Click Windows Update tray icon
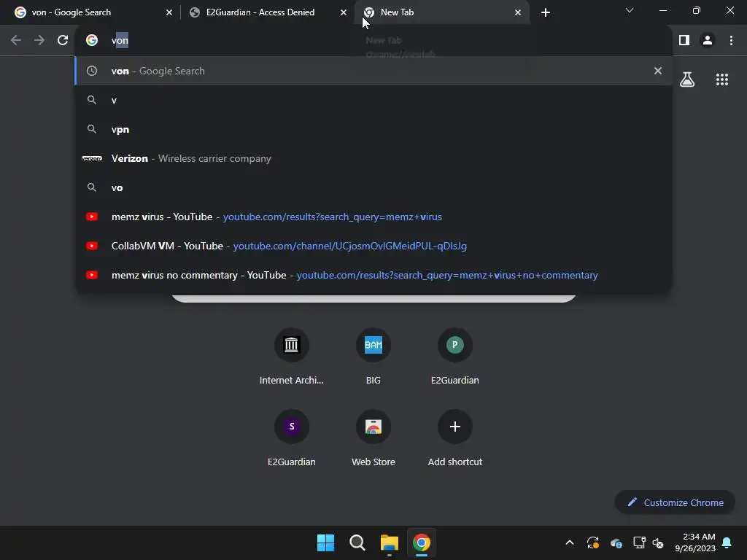The image size is (747, 560). (592, 542)
